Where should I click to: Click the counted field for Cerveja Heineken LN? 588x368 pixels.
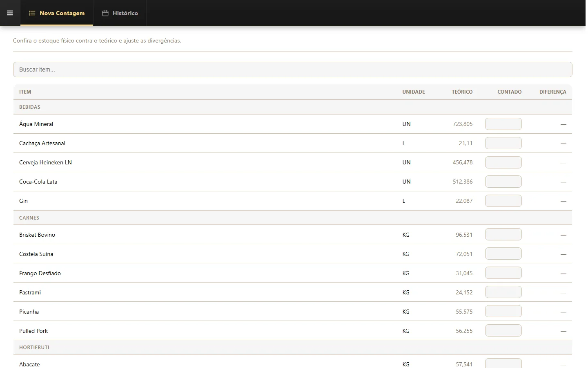(503, 162)
